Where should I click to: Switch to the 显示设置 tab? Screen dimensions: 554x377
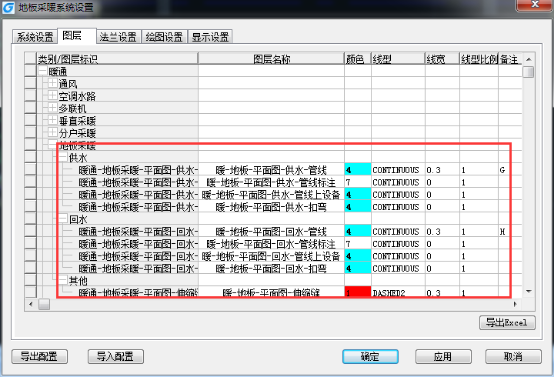pos(210,37)
